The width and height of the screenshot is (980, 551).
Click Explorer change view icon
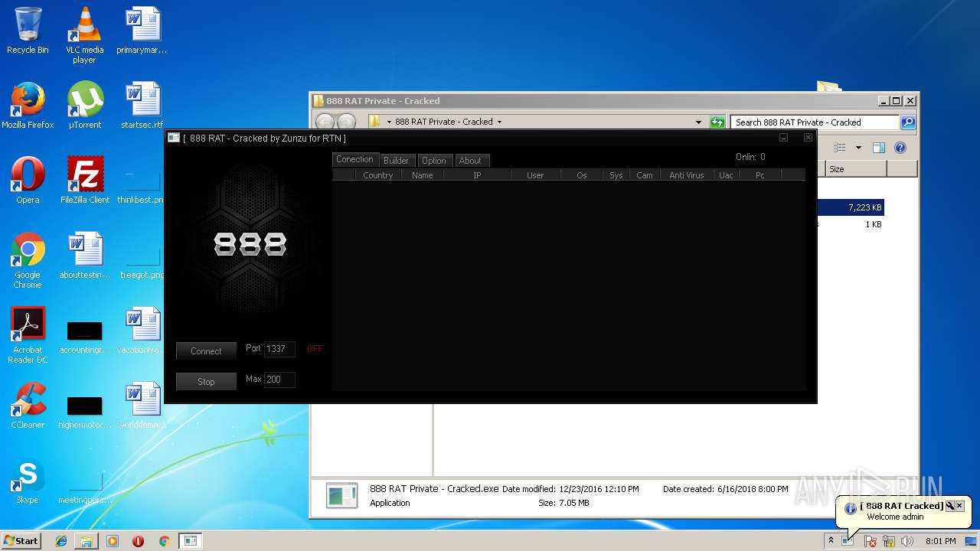pyautogui.click(x=840, y=148)
